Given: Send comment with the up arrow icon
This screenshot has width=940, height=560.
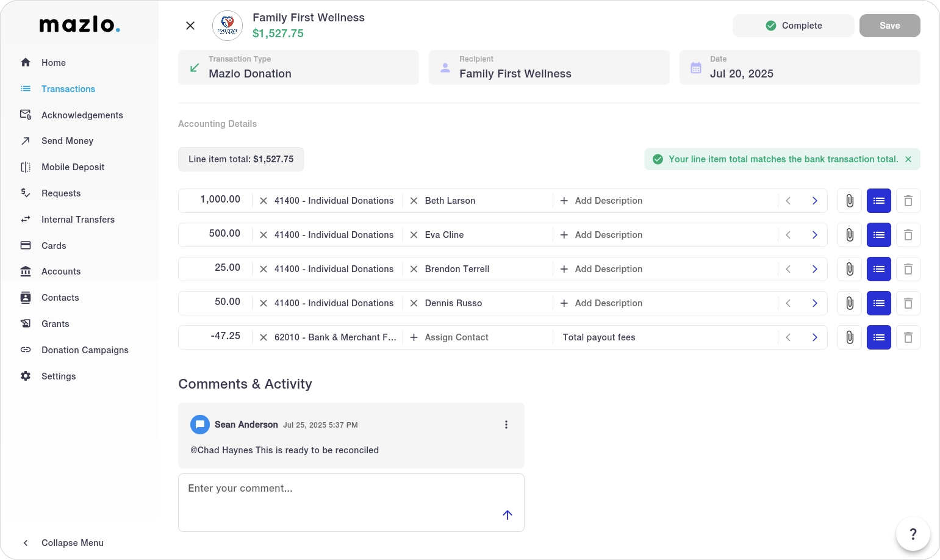Looking at the screenshot, I should pyautogui.click(x=507, y=515).
